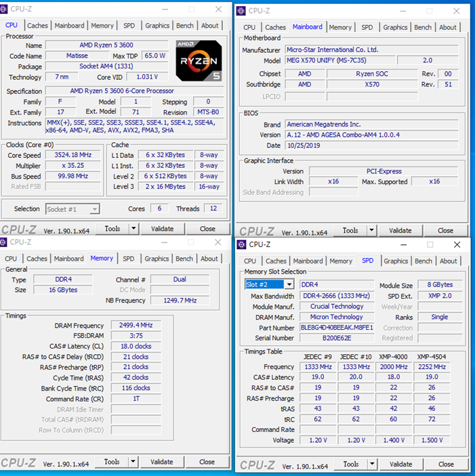
Task: Click Module Size value 8 GBytes
Action: 440,285
